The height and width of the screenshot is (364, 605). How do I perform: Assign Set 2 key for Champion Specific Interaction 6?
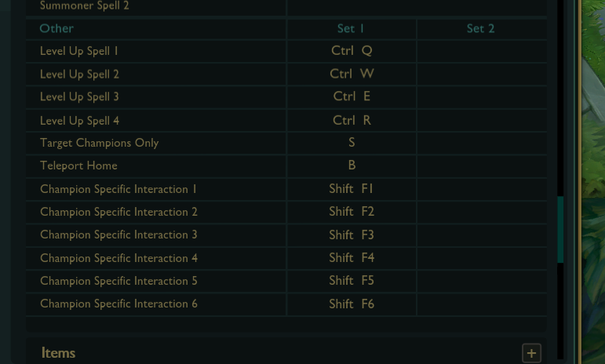click(x=482, y=304)
